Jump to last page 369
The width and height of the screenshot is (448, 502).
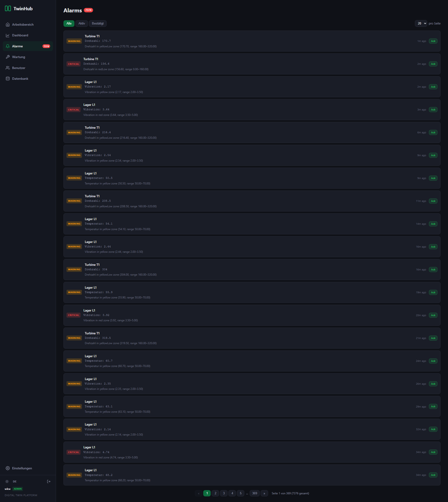click(x=255, y=493)
